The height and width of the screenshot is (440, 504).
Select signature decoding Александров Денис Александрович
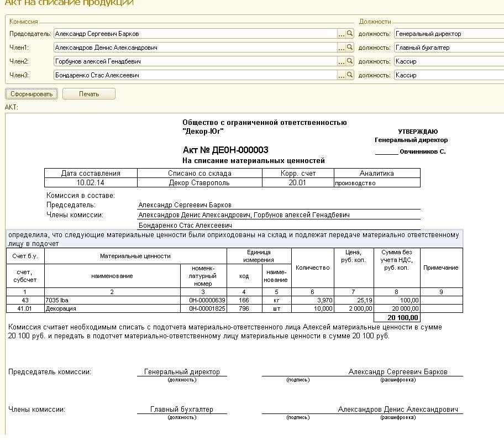[x=398, y=409]
